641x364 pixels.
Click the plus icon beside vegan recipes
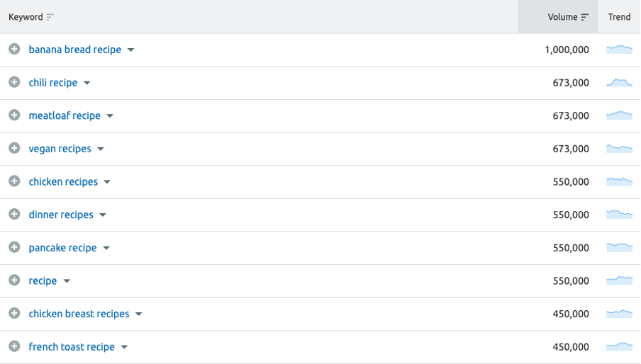pos(14,148)
